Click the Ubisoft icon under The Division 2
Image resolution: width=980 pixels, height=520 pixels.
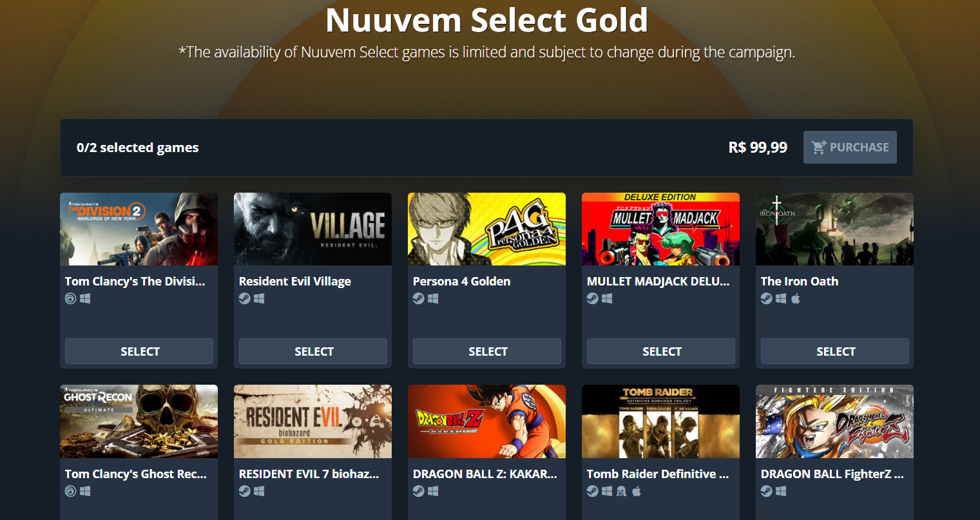(x=71, y=298)
